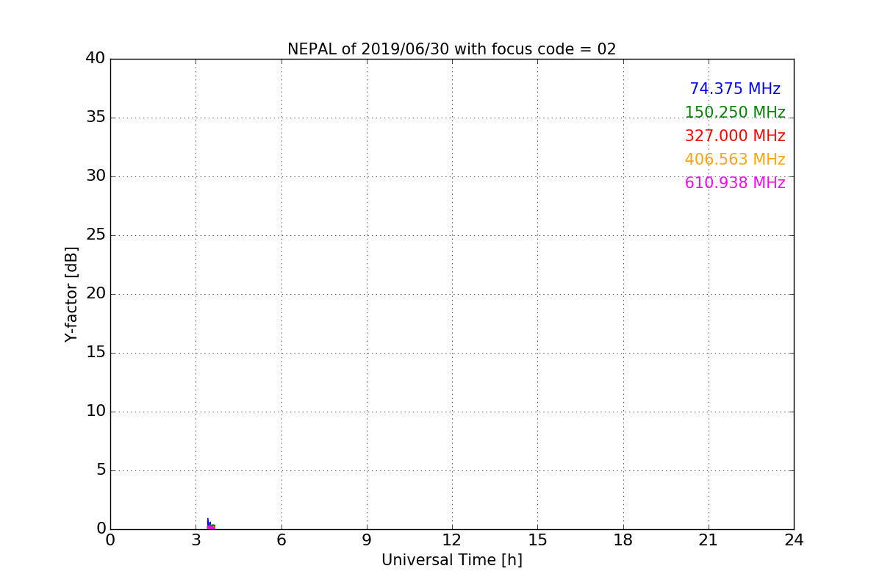
Task: Click the y-axis tick label 20
Action: [x=96, y=294]
